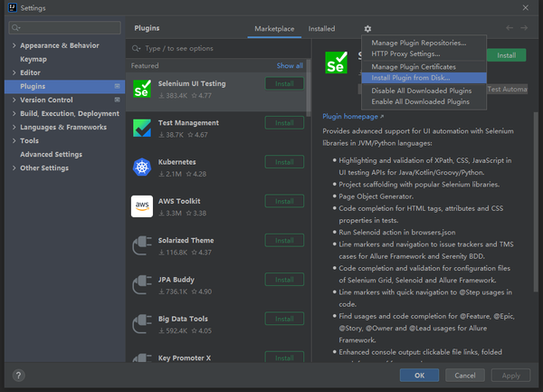Open the help question mark icon
Screen dimensions: 543x392
[18, 375]
